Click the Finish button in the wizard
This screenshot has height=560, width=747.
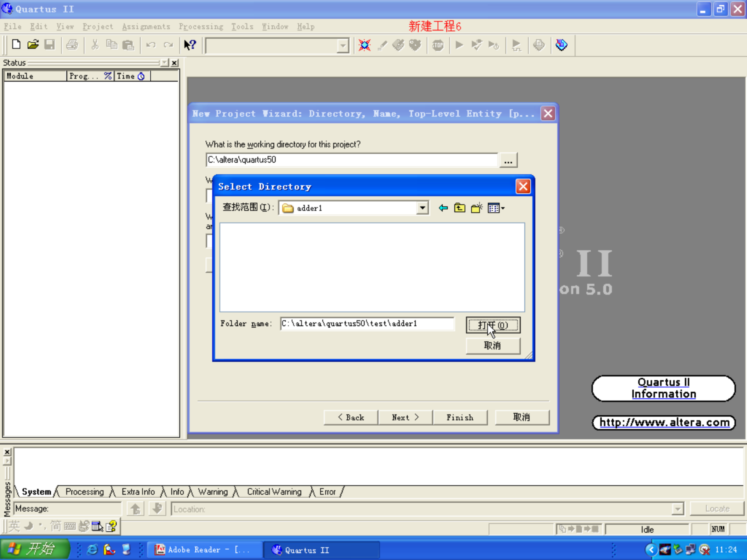tap(460, 417)
